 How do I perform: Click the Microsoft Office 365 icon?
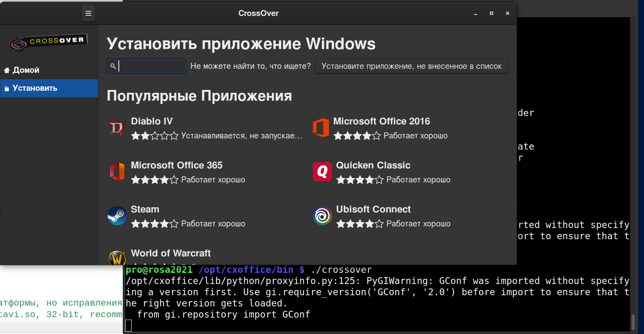click(117, 172)
